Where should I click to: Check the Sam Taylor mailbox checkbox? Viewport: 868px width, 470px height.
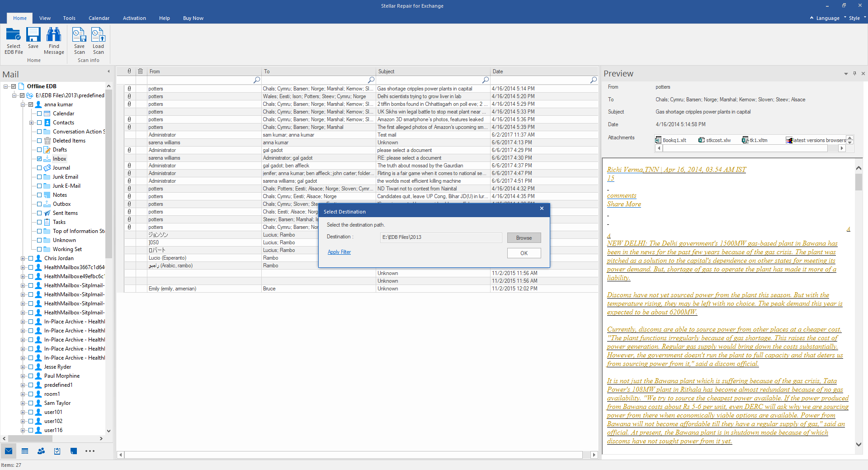pos(31,403)
